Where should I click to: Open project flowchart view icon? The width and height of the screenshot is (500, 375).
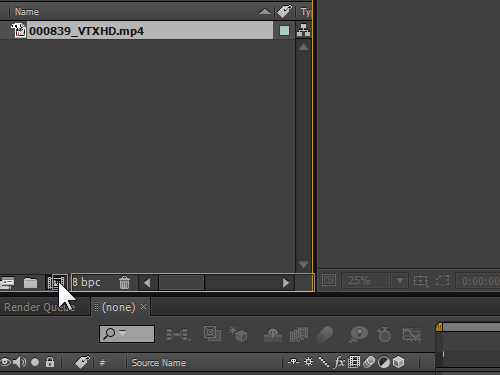pyautogui.click(x=303, y=30)
